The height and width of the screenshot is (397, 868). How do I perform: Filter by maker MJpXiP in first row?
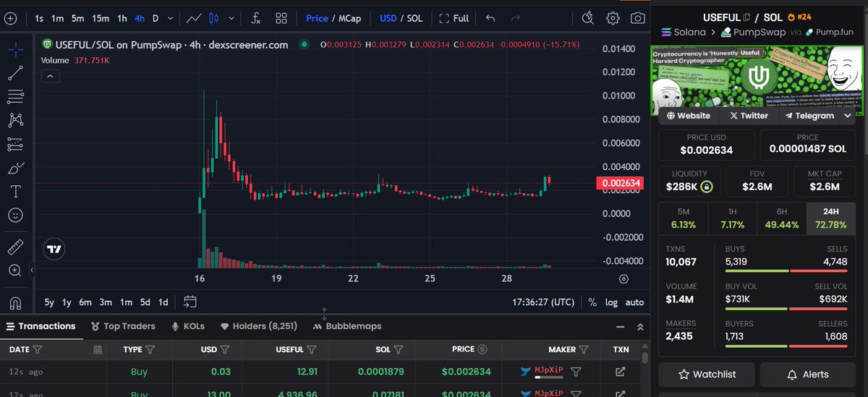[576, 372]
